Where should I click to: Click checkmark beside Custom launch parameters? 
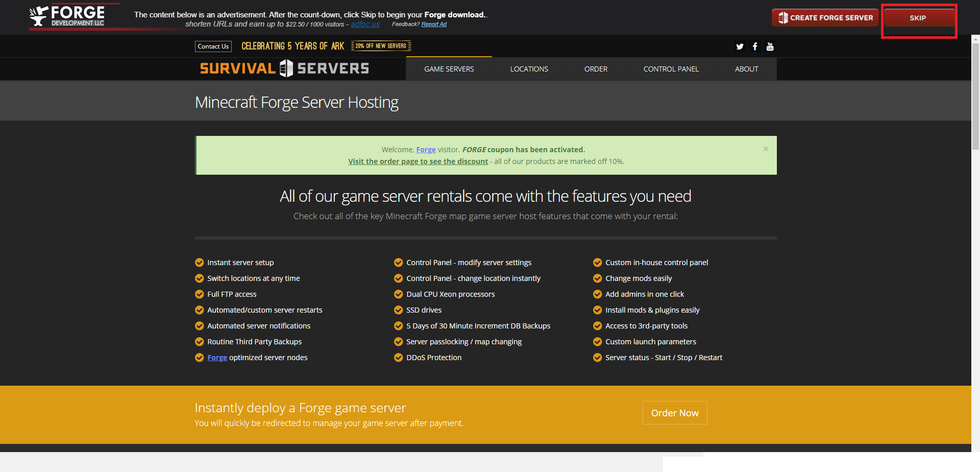click(598, 342)
